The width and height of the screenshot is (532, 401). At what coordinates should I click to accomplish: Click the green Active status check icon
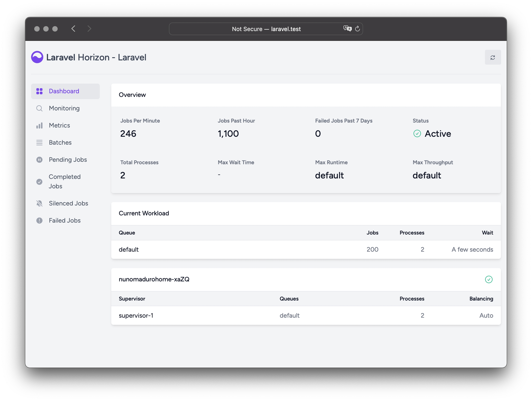[417, 134]
